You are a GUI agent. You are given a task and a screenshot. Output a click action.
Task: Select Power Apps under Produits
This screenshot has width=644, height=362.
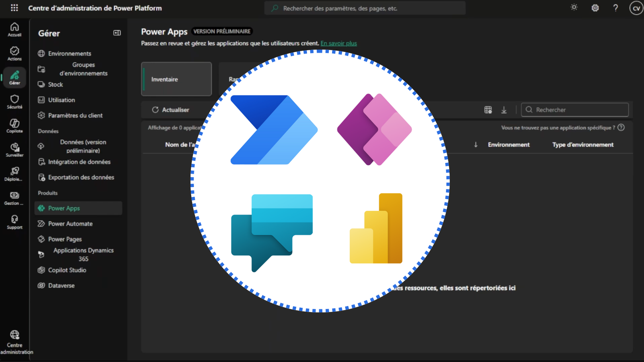click(x=63, y=208)
